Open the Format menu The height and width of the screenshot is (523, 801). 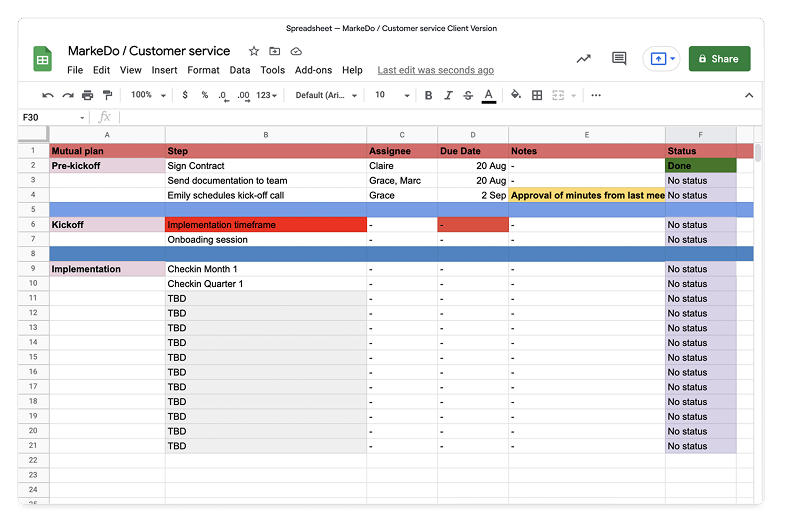pyautogui.click(x=203, y=70)
